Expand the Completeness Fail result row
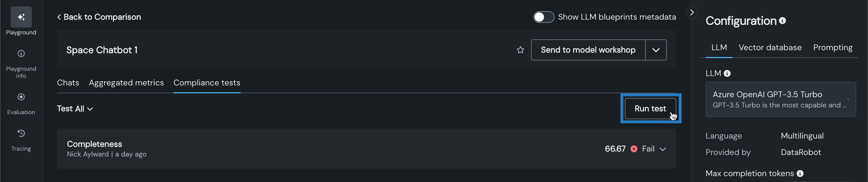The image size is (868, 182). pyautogui.click(x=662, y=149)
